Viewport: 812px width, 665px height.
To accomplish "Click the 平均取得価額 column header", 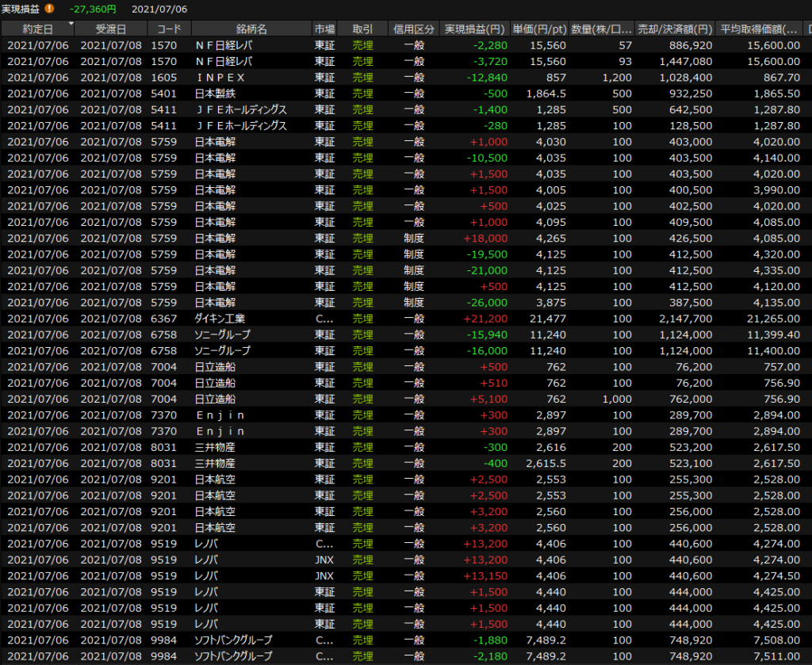I will 760,29.
